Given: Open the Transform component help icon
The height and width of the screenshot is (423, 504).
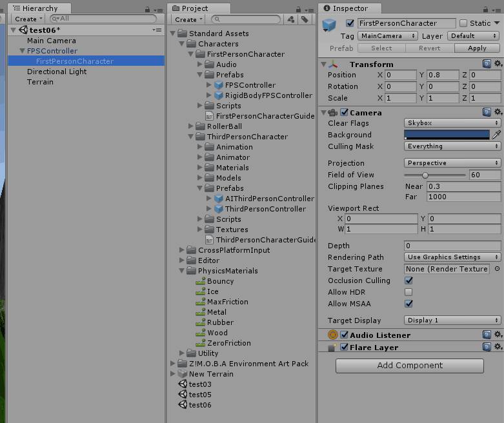Looking at the screenshot, I should pos(487,64).
